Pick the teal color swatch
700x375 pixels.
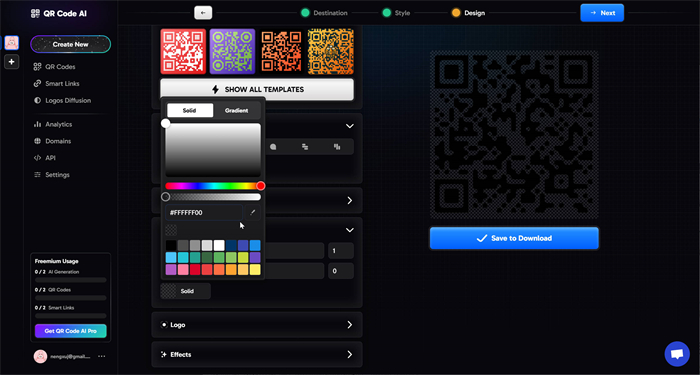tap(195, 258)
